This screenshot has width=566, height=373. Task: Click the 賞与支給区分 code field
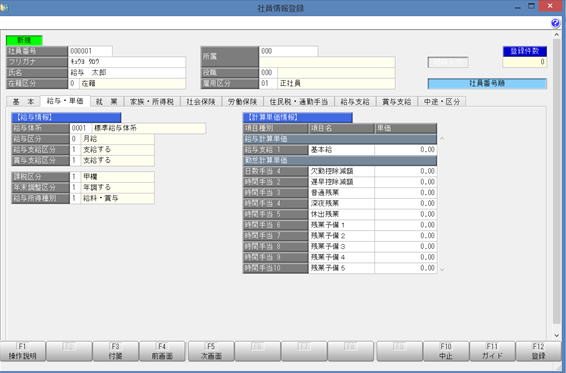tap(75, 160)
